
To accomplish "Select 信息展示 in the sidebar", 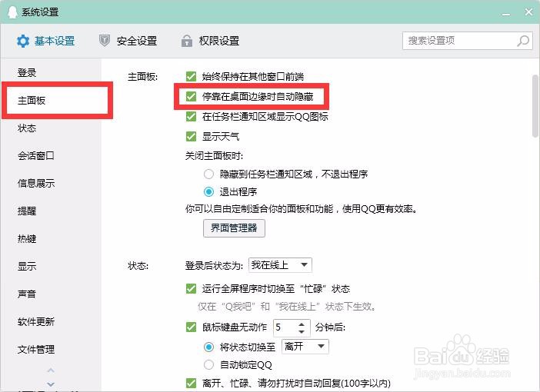I will (36, 183).
